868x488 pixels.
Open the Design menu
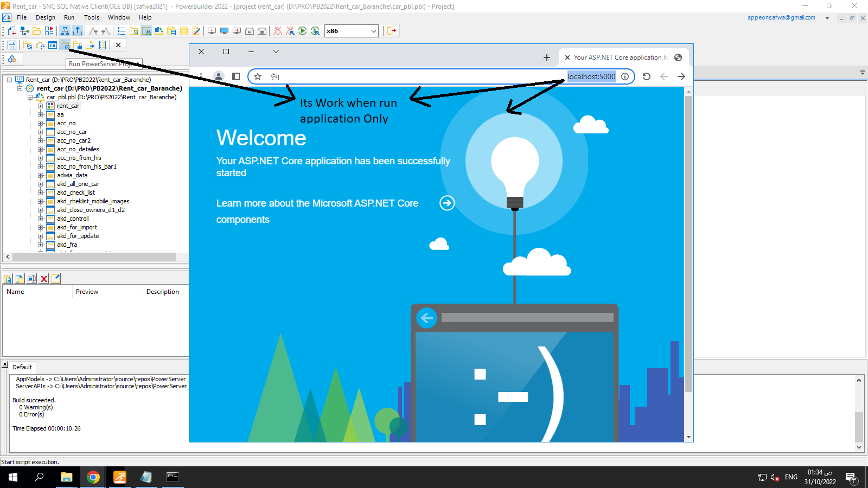[x=46, y=17]
